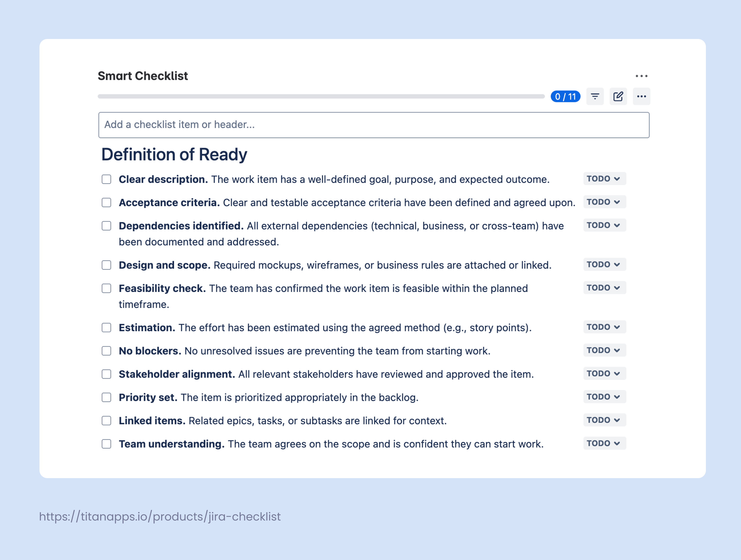741x560 pixels.
Task: Open the filter icon above the checklist
Action: click(595, 97)
